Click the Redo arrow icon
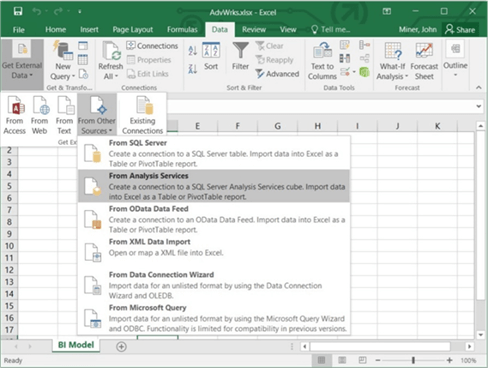The image size is (488, 368). tap(58, 12)
